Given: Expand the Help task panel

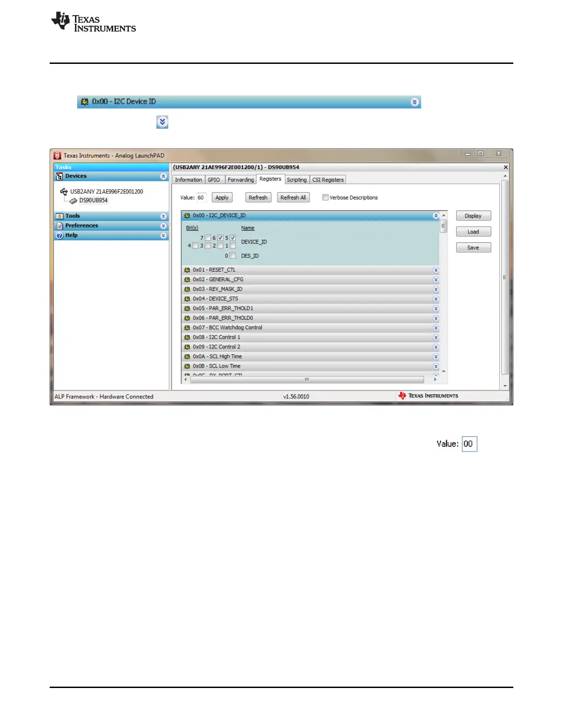Looking at the screenshot, I should tap(163, 235).
